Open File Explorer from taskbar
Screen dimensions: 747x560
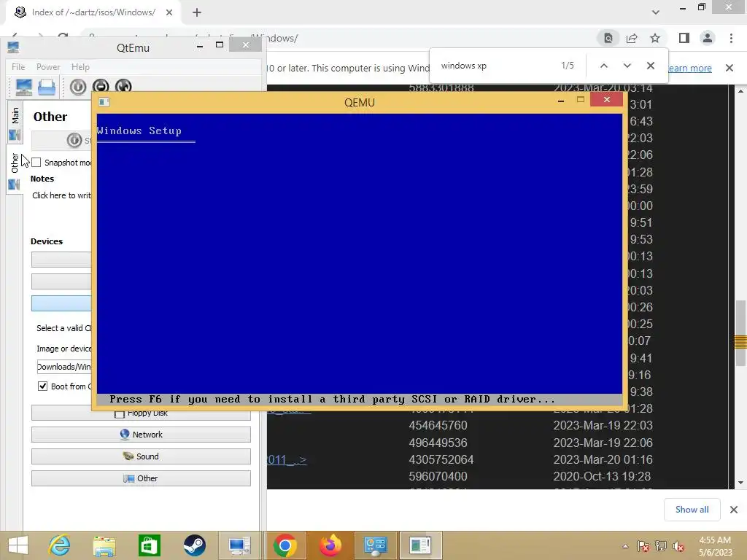(x=104, y=545)
